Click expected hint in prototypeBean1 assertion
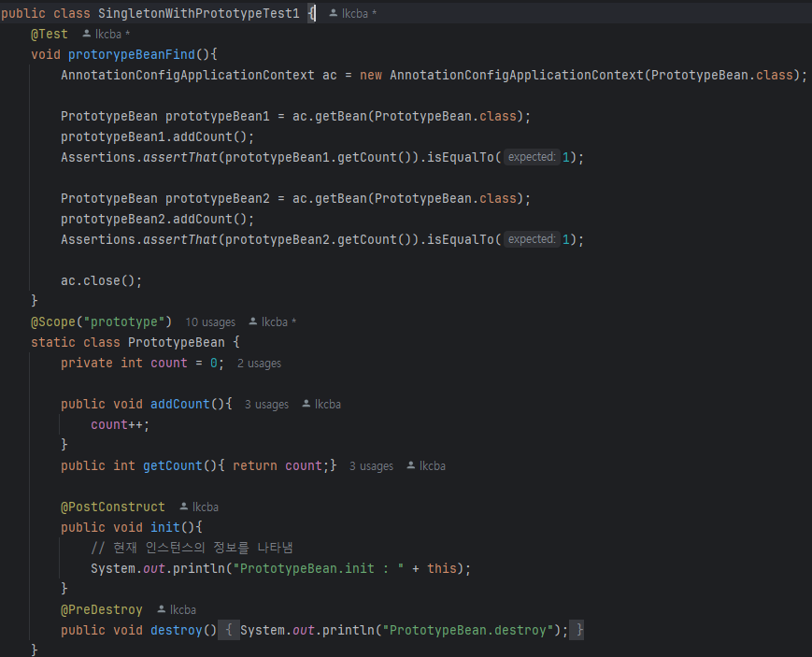The image size is (812, 657). pos(532,157)
